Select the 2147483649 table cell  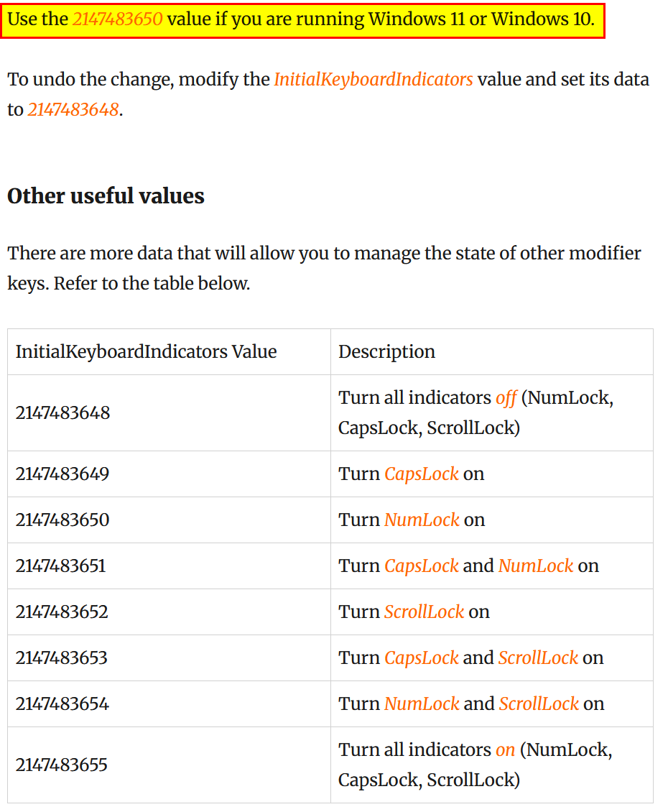point(169,474)
